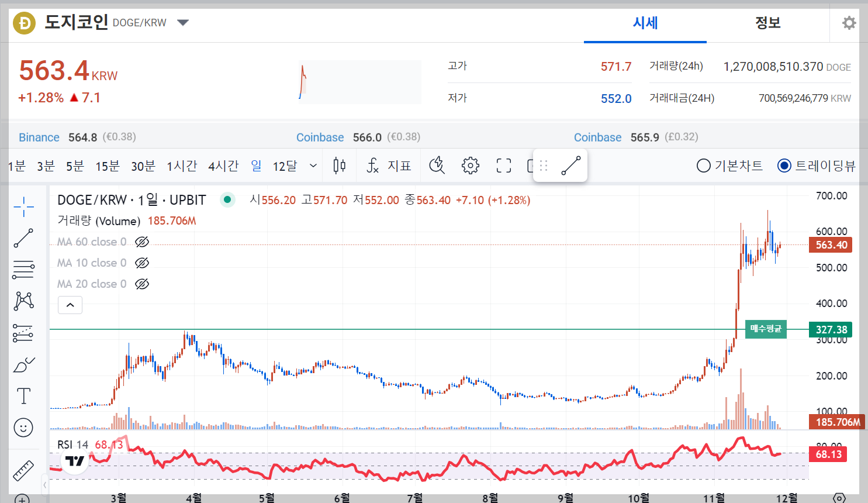Click the +1.28% price change text
Viewport: 868px width, 503px height.
[41, 98]
